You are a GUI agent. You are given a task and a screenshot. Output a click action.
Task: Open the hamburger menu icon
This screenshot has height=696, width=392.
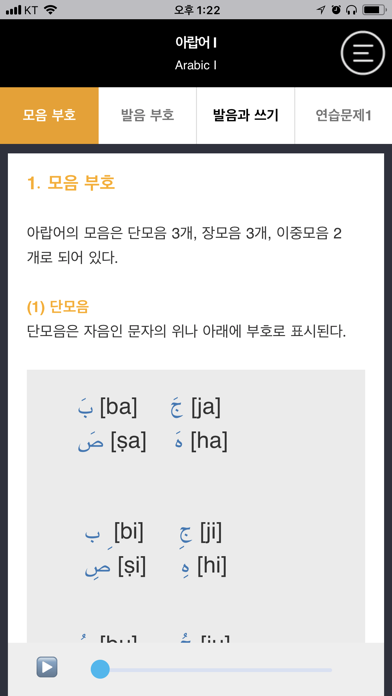[363, 53]
